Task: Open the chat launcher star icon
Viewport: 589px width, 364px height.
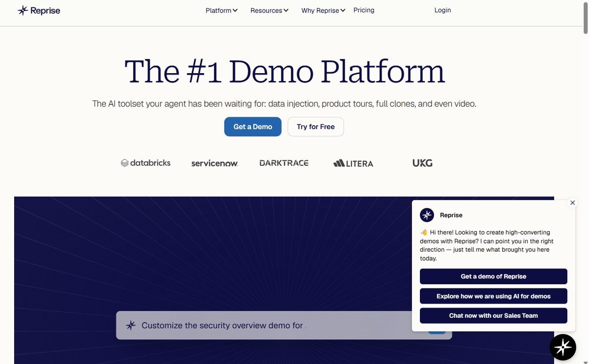Action: [563, 347]
